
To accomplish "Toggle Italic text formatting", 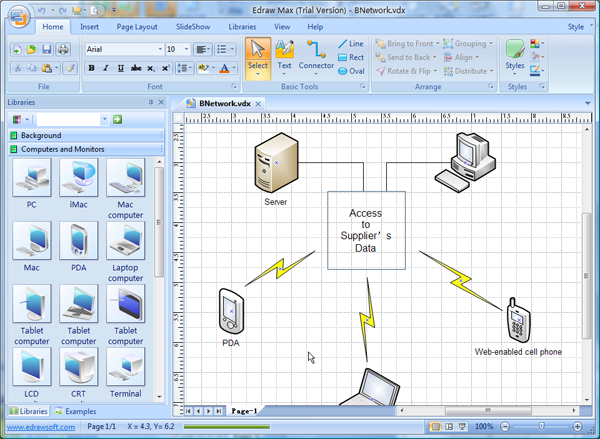I will 105,68.
